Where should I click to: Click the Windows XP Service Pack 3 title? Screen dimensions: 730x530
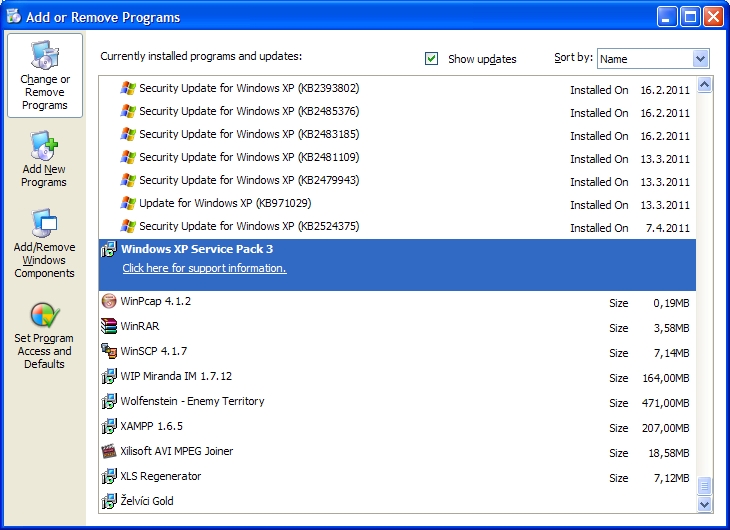(x=197, y=249)
